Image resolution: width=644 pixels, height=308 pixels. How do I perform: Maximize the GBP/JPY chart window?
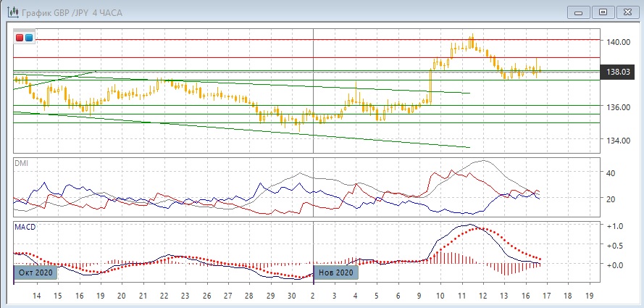[x=602, y=12]
